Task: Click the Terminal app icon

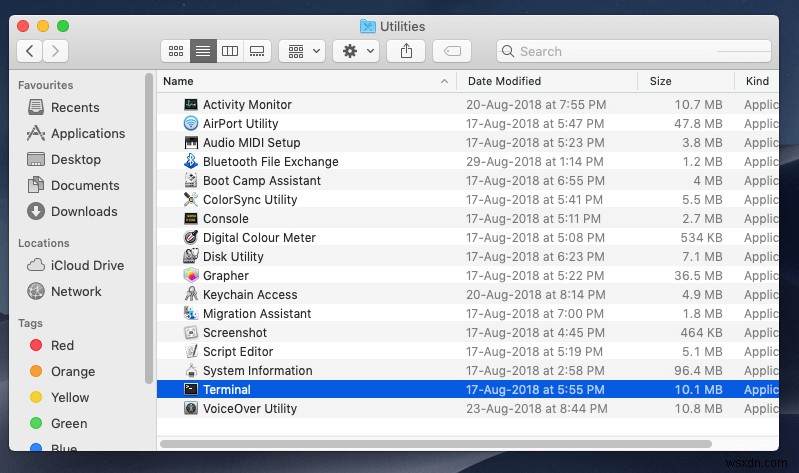Action: point(191,389)
